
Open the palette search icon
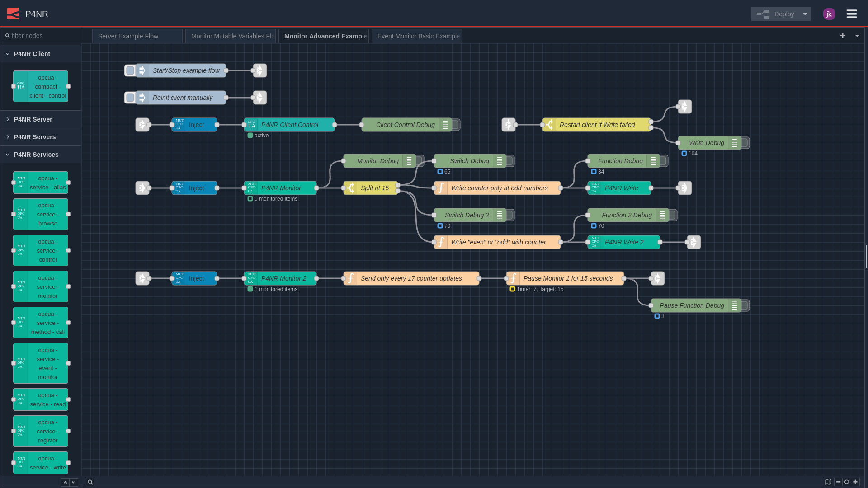90,482
